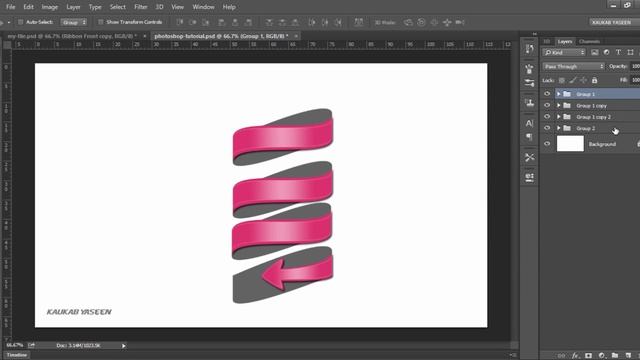Open the Window menu
The image size is (640, 360).
tap(203, 7)
